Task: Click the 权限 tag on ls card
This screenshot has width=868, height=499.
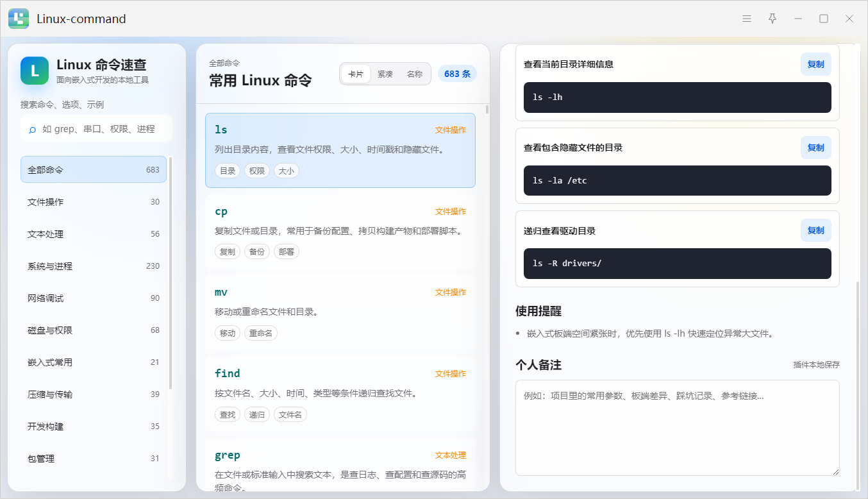Action: [x=257, y=171]
